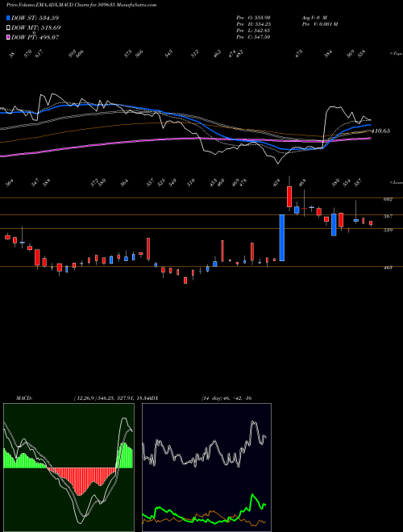The image size is (403, 532).
Task: Click the 567 price level label
Action: pos(388,216)
